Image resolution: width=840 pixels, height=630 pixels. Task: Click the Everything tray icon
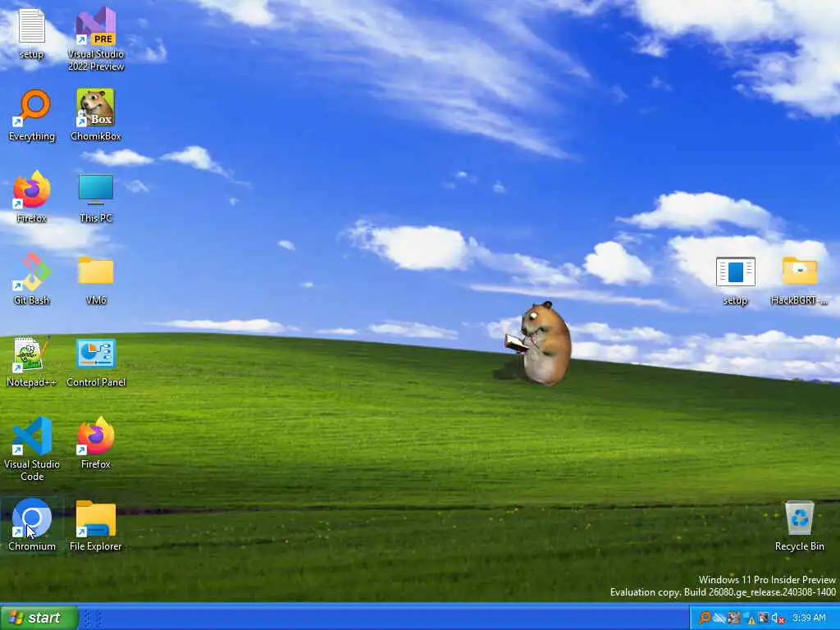[x=705, y=618]
